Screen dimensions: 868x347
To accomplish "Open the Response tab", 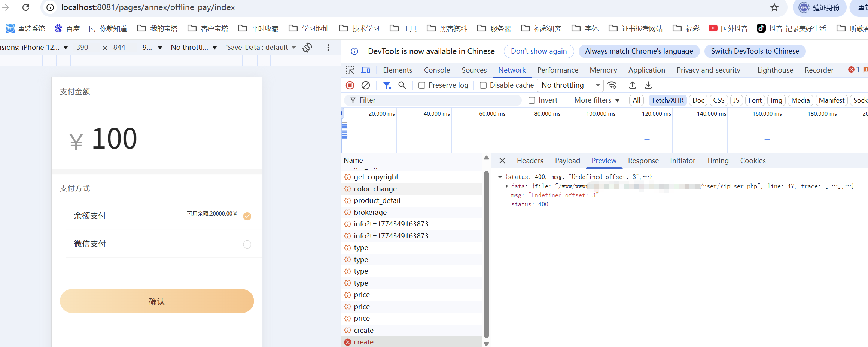I will (643, 161).
